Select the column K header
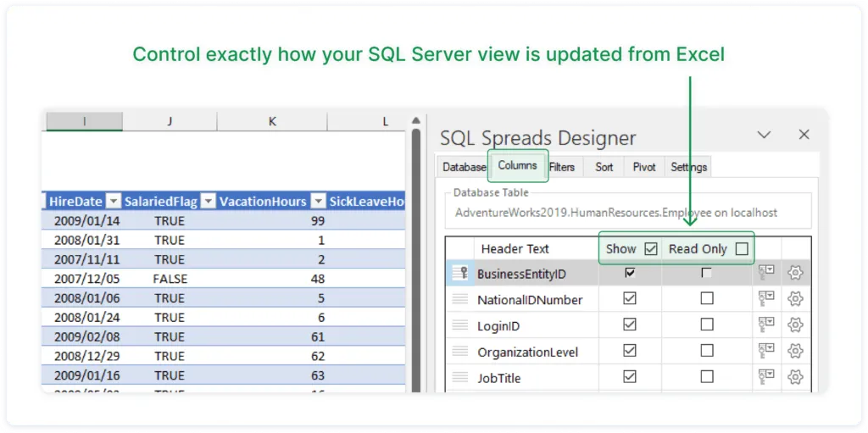This screenshot has width=868, height=433. click(272, 122)
